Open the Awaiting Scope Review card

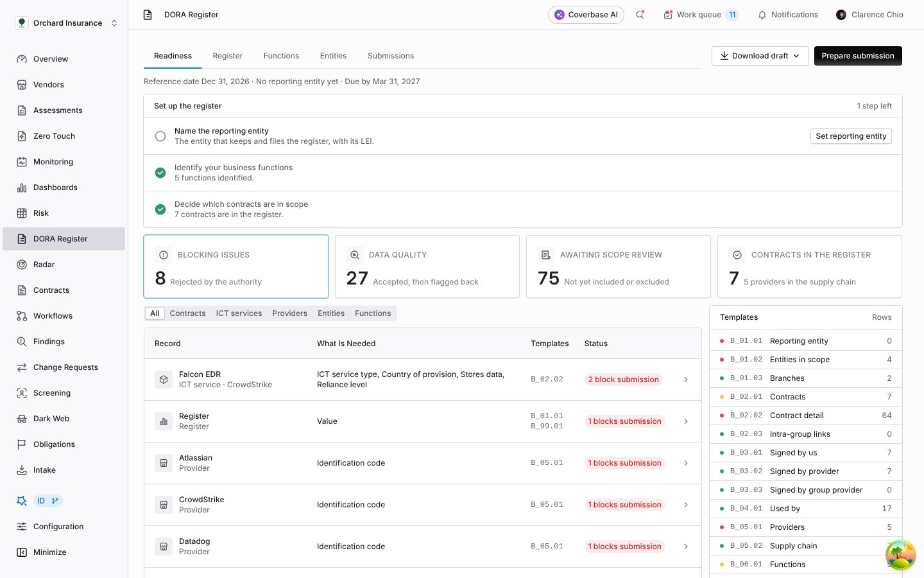tap(619, 267)
